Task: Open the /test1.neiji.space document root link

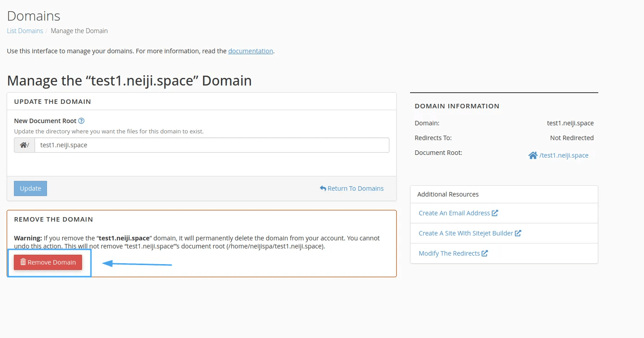Action: [563, 155]
